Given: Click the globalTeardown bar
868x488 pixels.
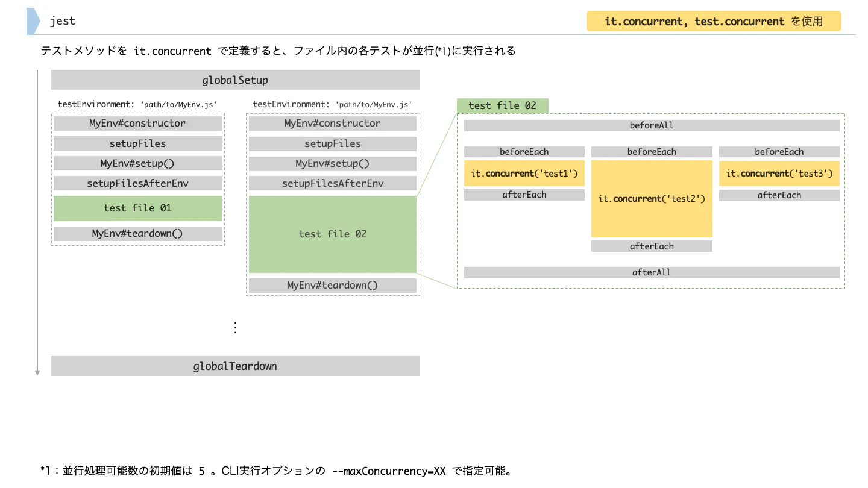Looking at the screenshot, I should (x=235, y=366).
